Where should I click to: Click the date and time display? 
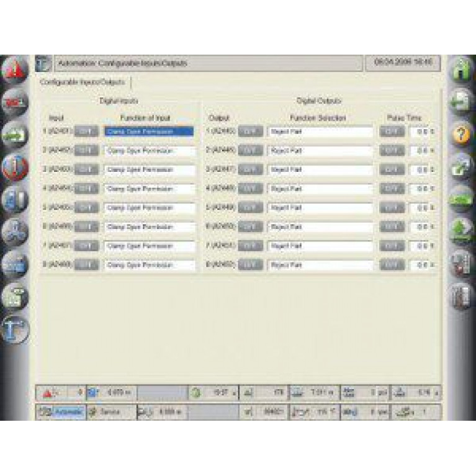tap(403, 63)
